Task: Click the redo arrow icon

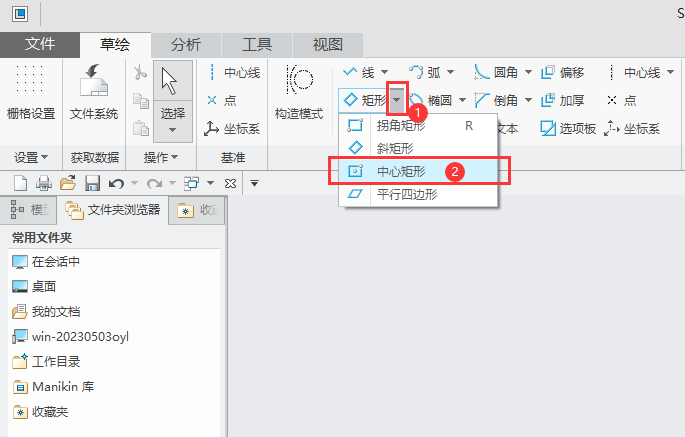Action: pos(154,184)
